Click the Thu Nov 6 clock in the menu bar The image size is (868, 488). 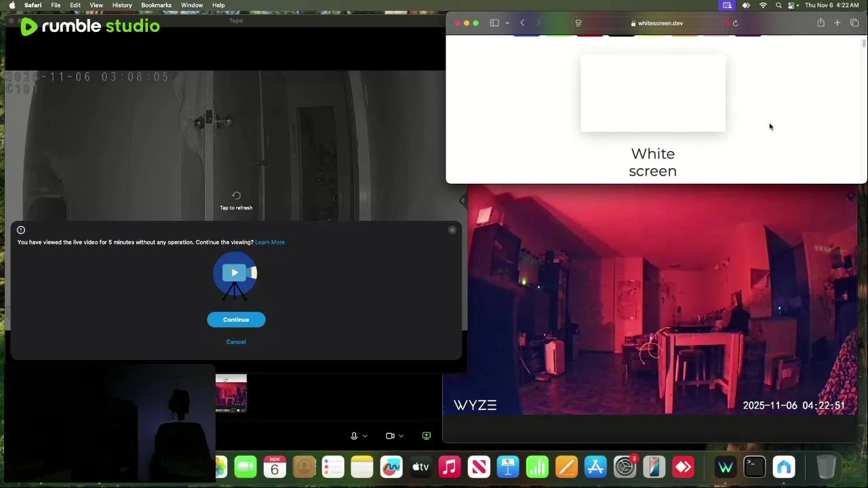pyautogui.click(x=831, y=5)
